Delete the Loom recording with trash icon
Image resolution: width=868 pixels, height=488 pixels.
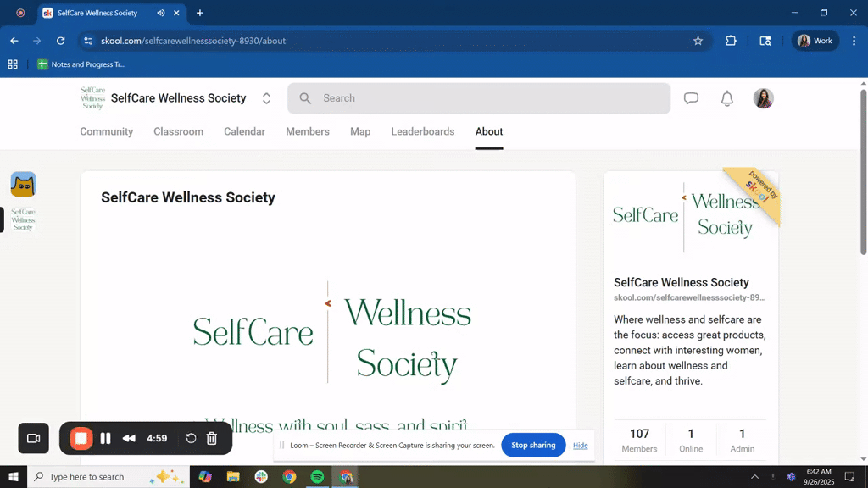(x=211, y=439)
